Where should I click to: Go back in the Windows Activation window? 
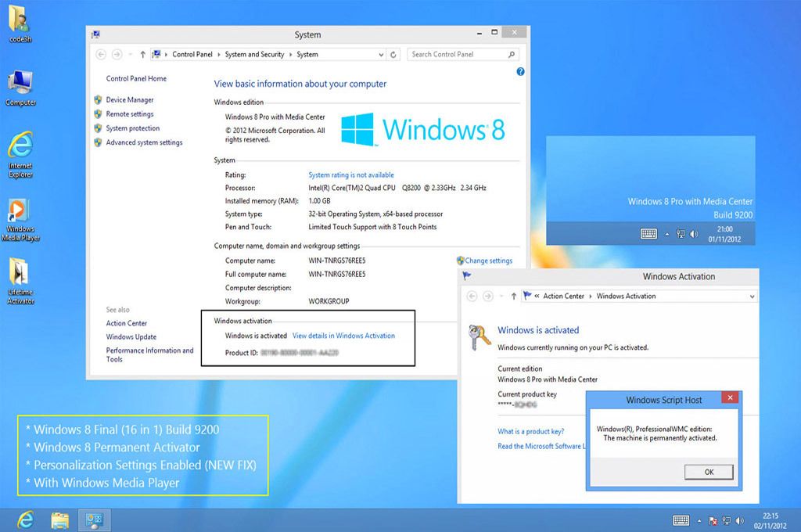pos(472,296)
